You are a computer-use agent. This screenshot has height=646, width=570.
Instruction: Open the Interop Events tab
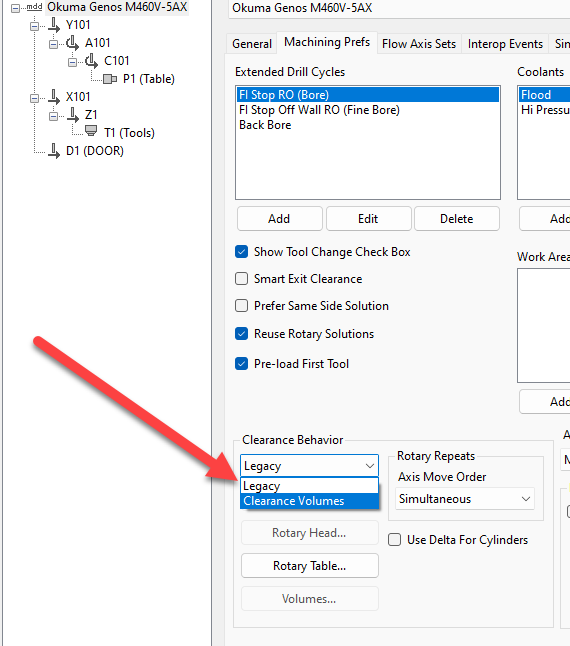coord(505,44)
